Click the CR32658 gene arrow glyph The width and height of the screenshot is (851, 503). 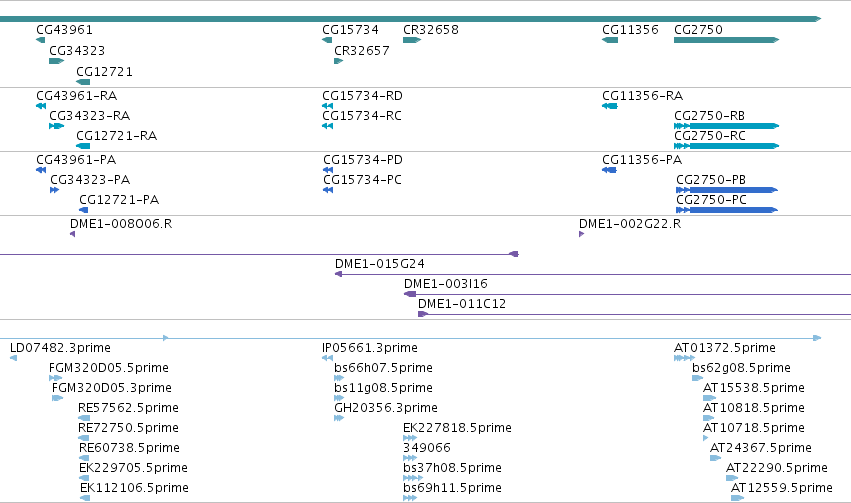pos(412,40)
